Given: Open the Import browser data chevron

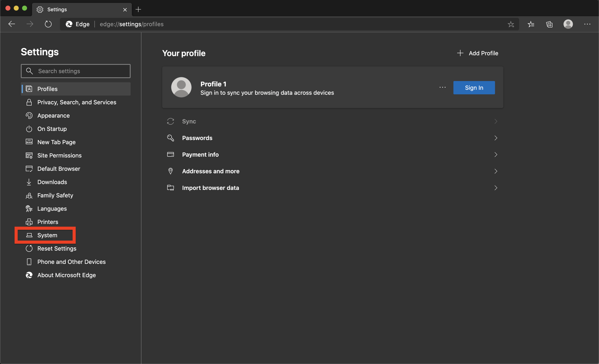Looking at the screenshot, I should pos(496,188).
